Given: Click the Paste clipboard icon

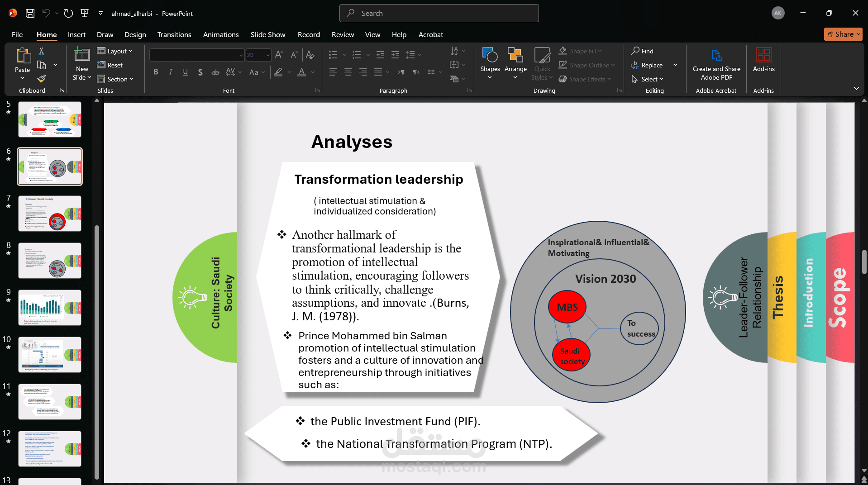Looking at the screenshot, I should (x=23, y=56).
